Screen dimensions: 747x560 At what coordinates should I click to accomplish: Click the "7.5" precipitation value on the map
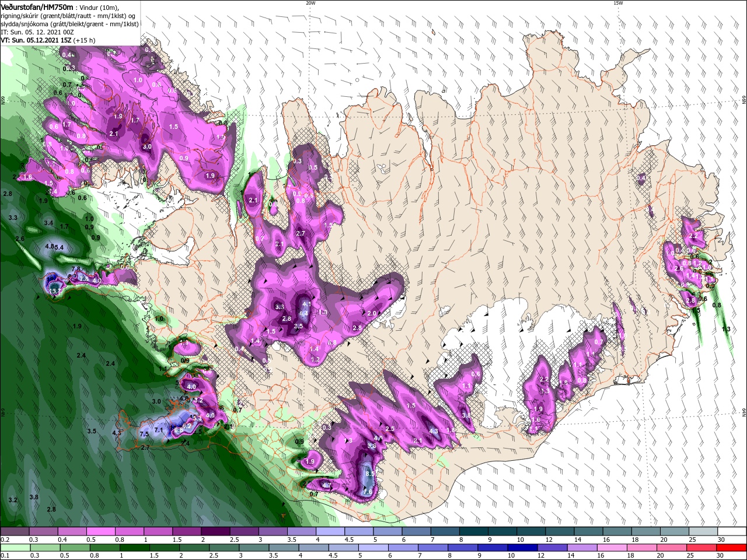point(144,434)
